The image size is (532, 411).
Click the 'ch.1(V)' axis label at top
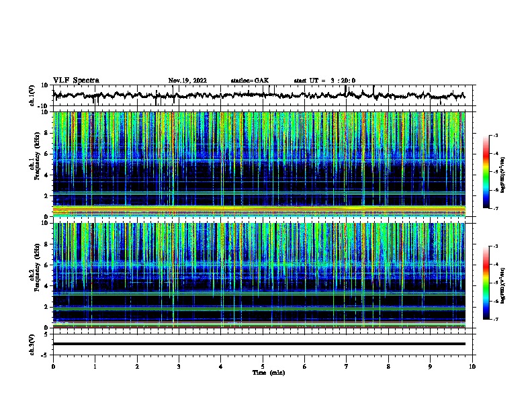coord(32,95)
